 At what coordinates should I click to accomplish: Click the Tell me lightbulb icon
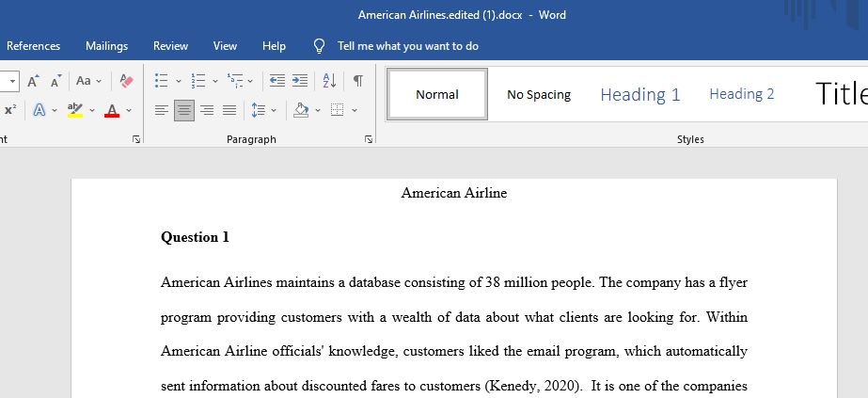(x=320, y=46)
